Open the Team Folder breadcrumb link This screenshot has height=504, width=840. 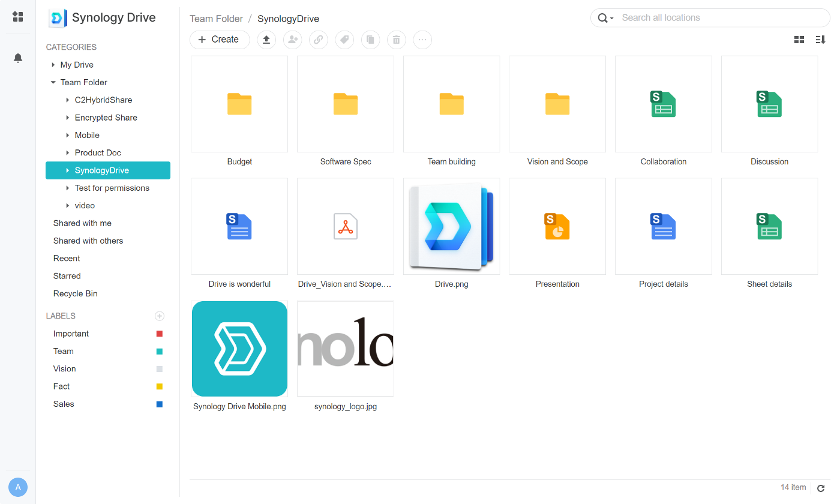click(x=216, y=19)
